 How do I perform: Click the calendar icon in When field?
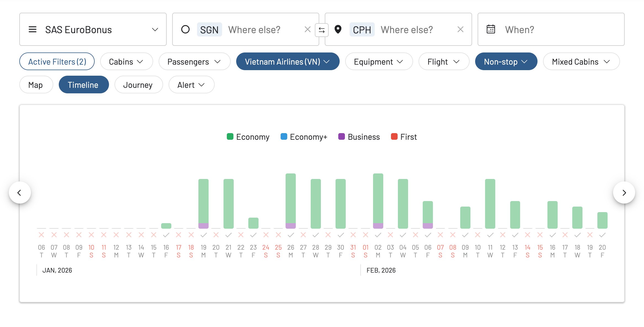pyautogui.click(x=491, y=29)
